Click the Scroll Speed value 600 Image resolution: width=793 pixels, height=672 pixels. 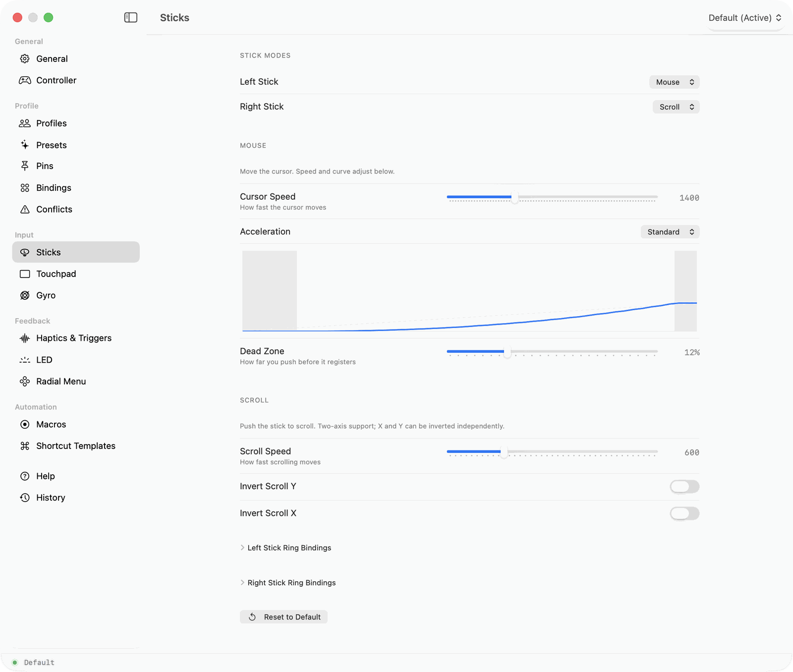692,452
